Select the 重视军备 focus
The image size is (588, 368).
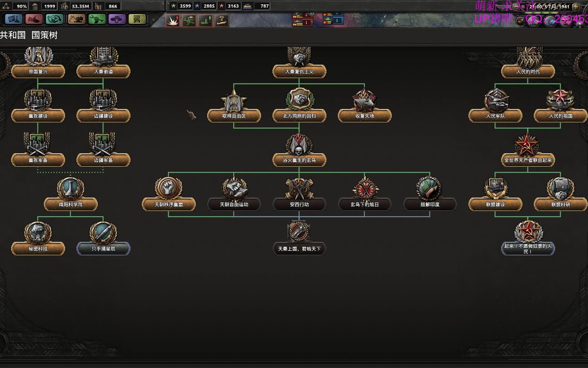38,160
